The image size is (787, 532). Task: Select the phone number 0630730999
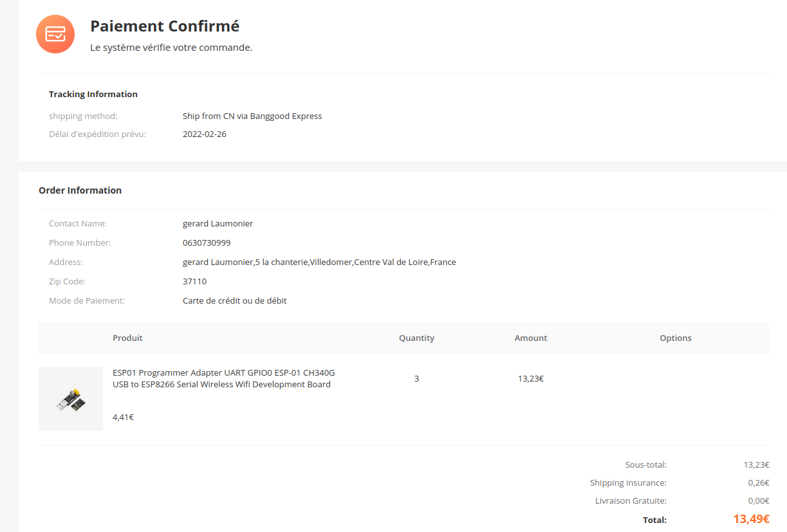coord(207,243)
